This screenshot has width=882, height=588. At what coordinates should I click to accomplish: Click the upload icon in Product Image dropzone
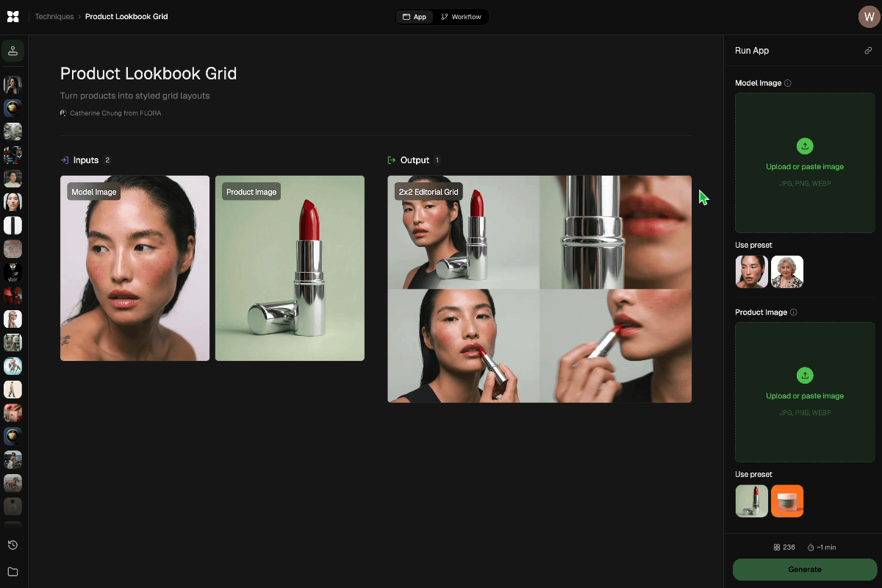[x=805, y=376]
